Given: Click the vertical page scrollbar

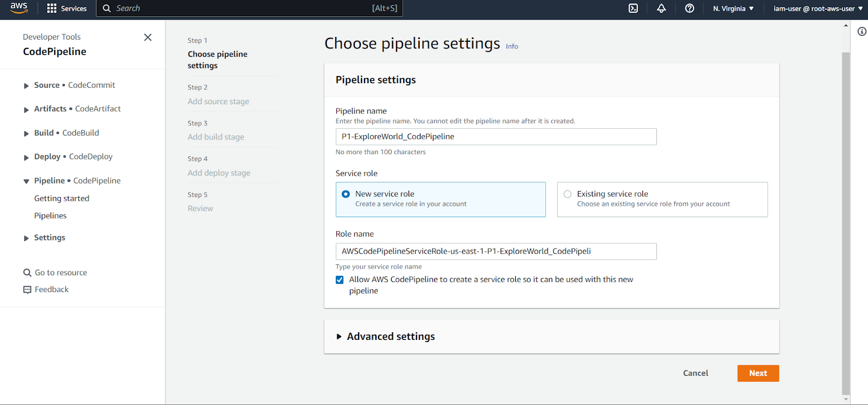Looking at the screenshot, I should pos(846,223).
